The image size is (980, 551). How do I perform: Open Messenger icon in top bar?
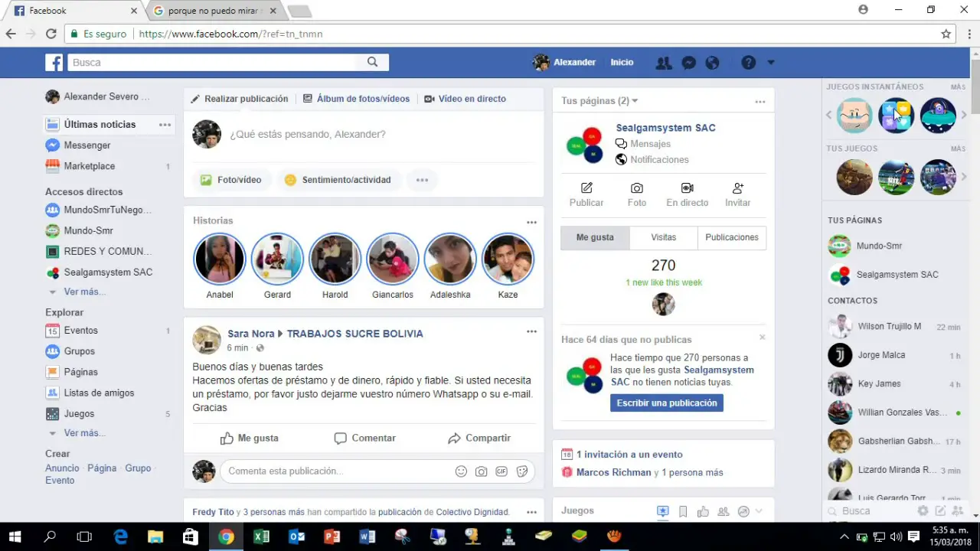click(688, 63)
